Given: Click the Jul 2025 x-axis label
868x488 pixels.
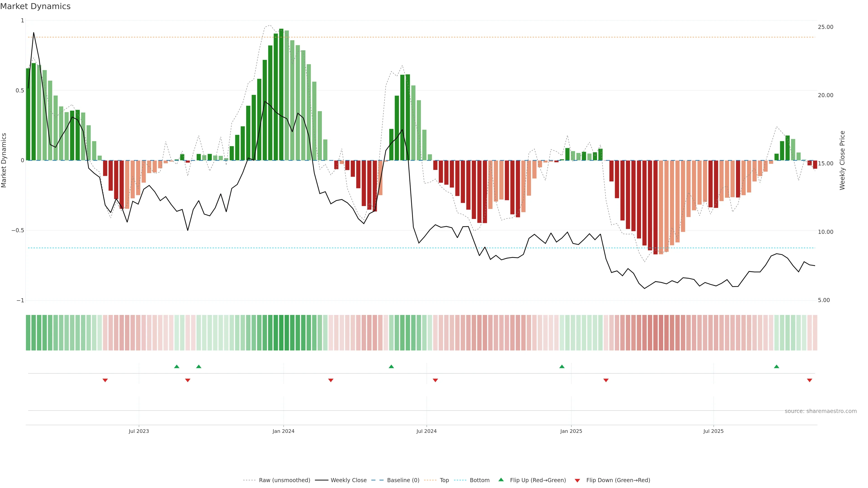Looking at the screenshot, I should [713, 431].
